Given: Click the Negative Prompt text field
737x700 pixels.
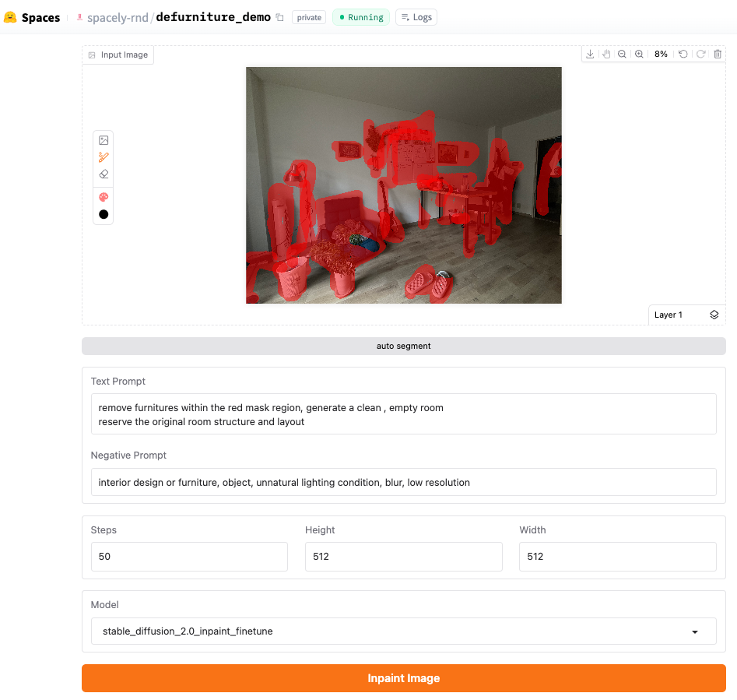Looking at the screenshot, I should (403, 482).
